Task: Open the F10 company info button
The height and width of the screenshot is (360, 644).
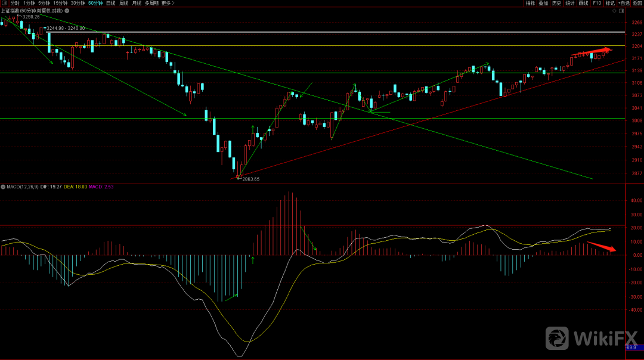Action: pyautogui.click(x=597, y=3)
